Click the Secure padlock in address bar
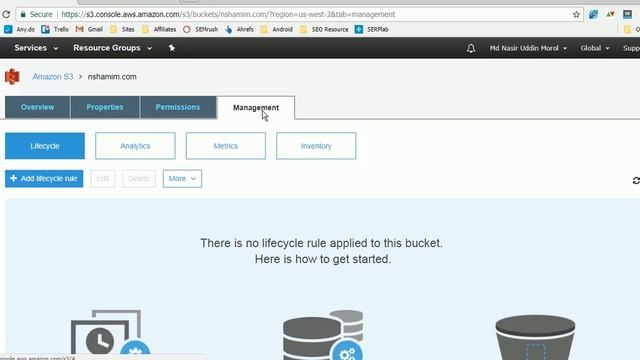The width and height of the screenshot is (640, 360). 23,14
